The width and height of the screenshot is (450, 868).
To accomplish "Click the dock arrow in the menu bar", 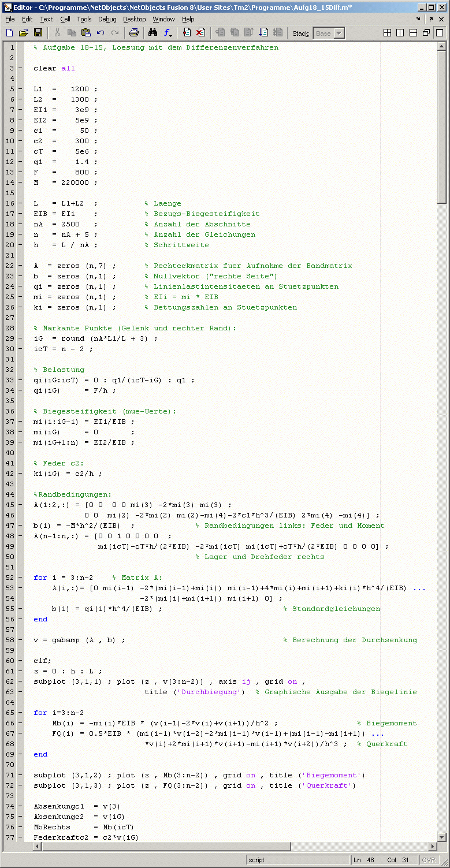I will point(419,19).
